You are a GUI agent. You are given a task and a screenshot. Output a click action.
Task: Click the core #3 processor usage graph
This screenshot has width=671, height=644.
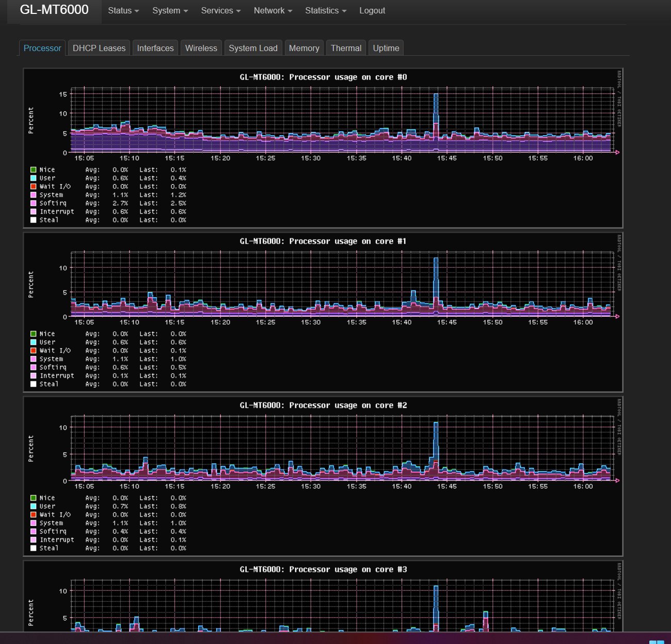(323, 596)
